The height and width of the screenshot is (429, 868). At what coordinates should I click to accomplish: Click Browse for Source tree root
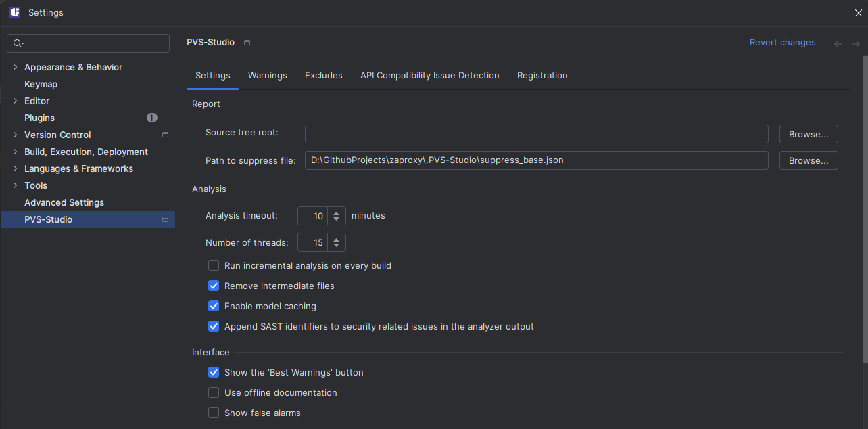click(808, 134)
